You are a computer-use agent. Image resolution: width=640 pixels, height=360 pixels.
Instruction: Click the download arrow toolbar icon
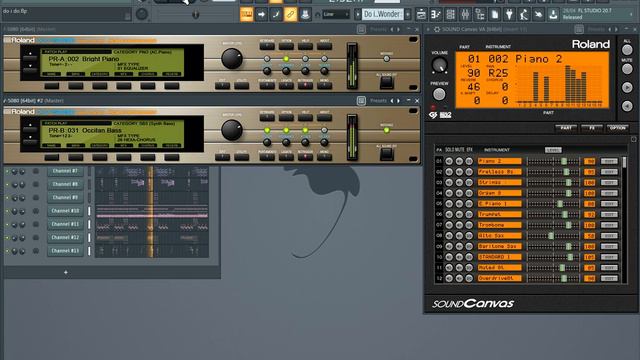pyautogui.click(x=553, y=15)
